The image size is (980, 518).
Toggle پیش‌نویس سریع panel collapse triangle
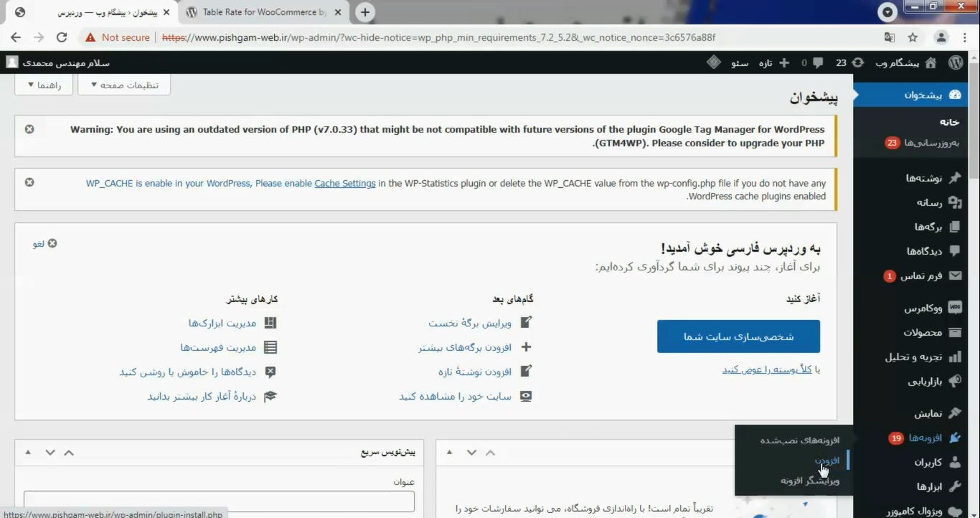coord(28,452)
